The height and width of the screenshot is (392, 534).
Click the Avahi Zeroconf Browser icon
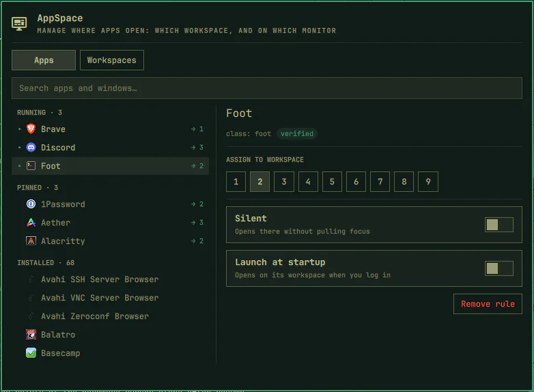(x=31, y=316)
